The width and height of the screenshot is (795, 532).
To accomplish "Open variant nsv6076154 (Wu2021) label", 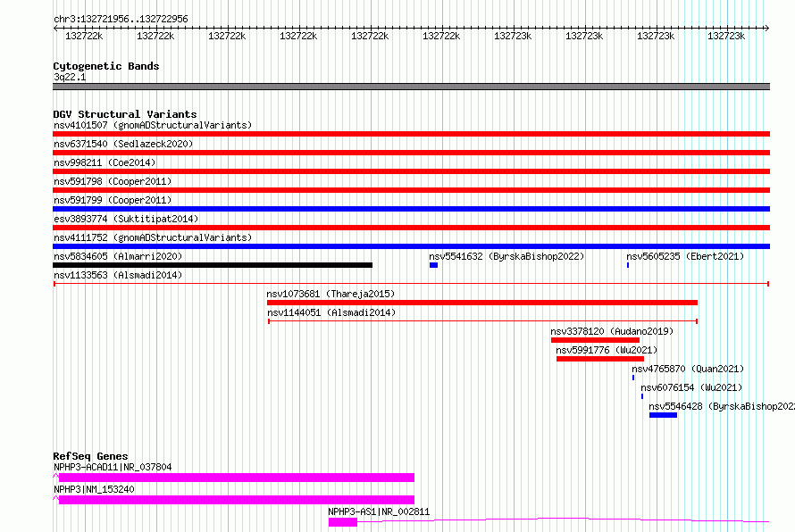I will [691, 387].
